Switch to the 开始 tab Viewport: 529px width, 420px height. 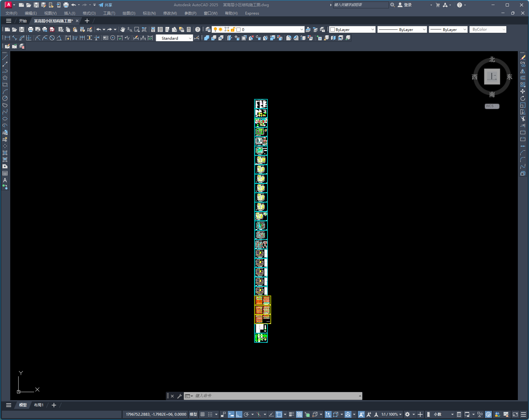(x=23, y=21)
